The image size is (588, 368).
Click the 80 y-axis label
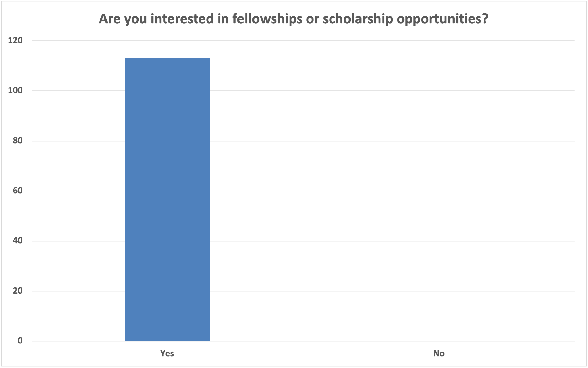click(x=18, y=141)
